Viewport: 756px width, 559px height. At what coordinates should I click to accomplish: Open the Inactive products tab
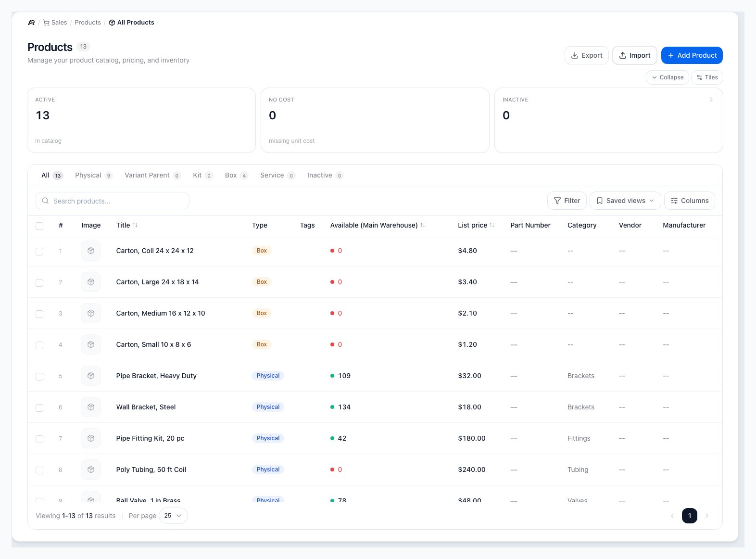325,176
